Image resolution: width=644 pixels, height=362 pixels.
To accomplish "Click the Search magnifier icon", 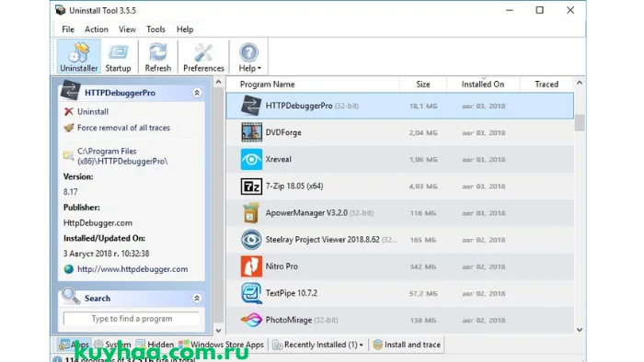I will coord(71,296).
